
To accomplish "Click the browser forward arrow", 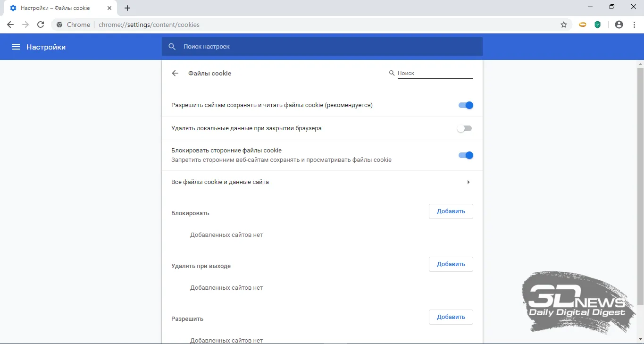I will (25, 25).
